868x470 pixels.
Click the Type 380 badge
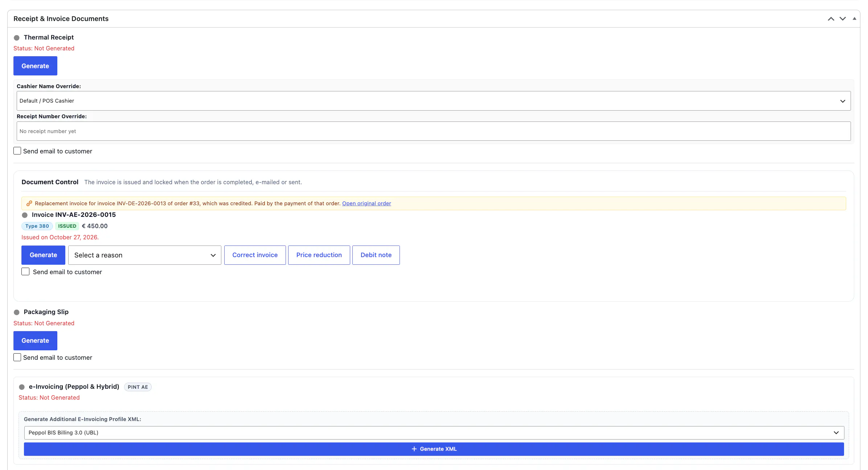[37, 226]
